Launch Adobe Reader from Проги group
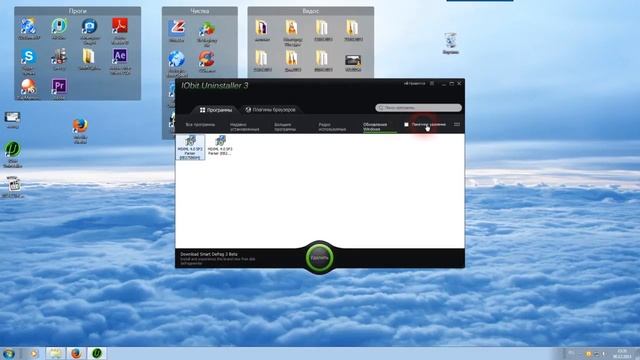This screenshot has height=360, width=640. pyautogui.click(x=120, y=31)
